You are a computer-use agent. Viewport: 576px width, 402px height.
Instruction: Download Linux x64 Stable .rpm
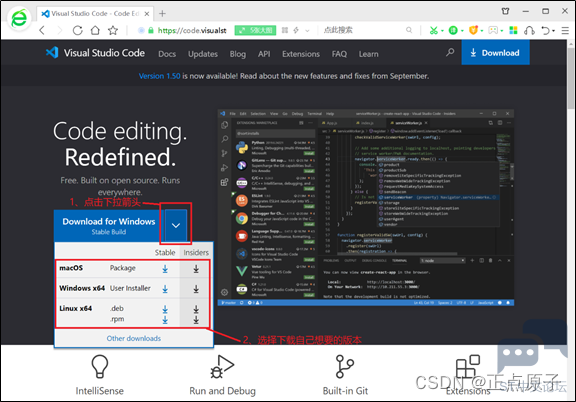[165, 320]
